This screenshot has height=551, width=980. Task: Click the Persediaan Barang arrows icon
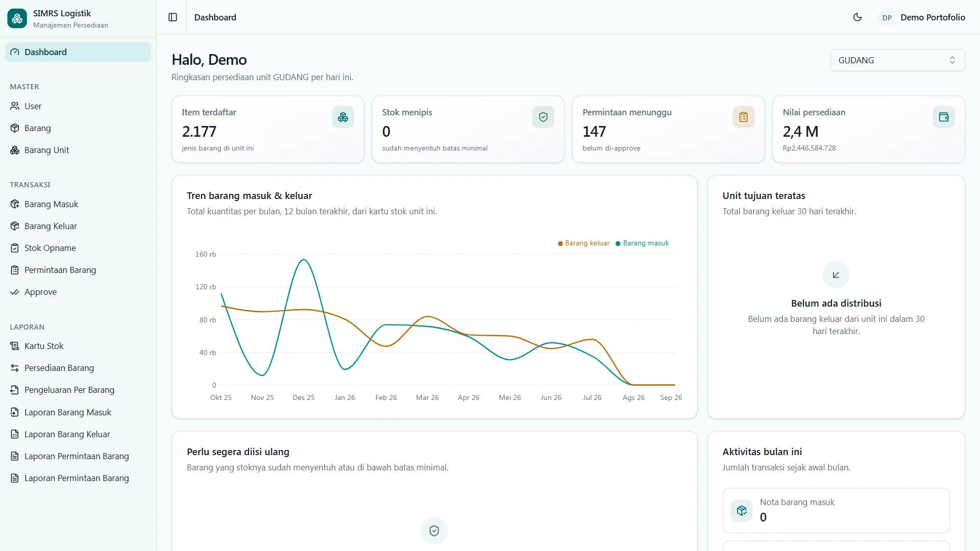(x=15, y=368)
